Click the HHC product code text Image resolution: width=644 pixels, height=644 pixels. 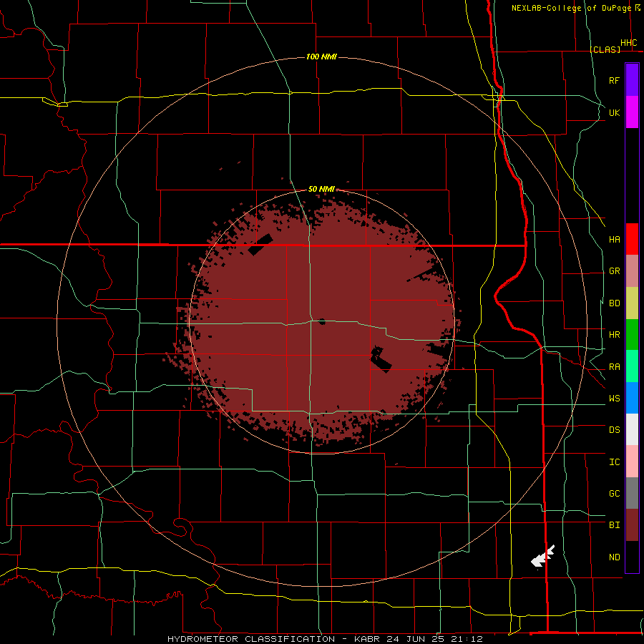tap(628, 43)
